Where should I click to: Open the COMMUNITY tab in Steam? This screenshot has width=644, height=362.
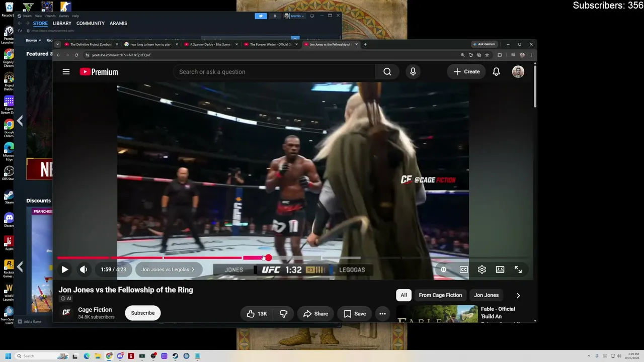point(91,23)
